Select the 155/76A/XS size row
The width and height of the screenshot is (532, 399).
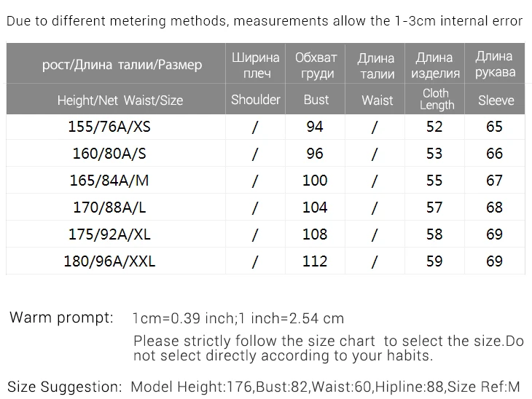(266, 127)
